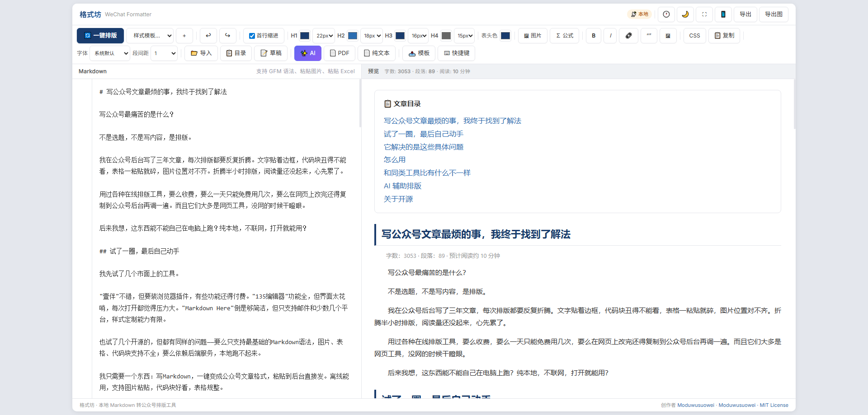Screen dimensions: 868x415
Task: Apply bold formatting
Action: coord(594,36)
